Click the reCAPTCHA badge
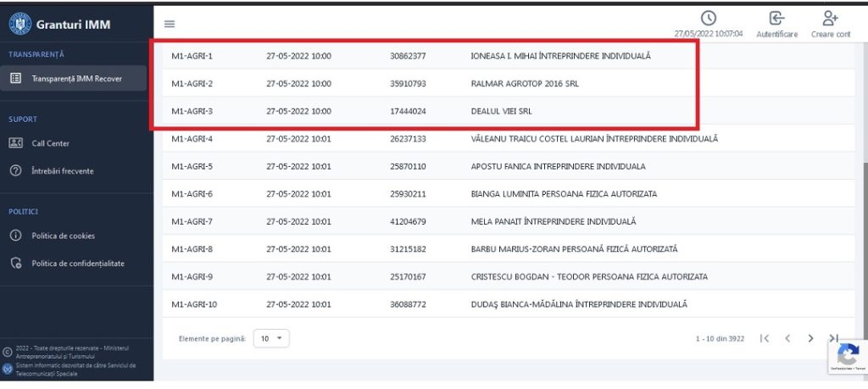Viewport: 868px width, 389px height. click(848, 357)
